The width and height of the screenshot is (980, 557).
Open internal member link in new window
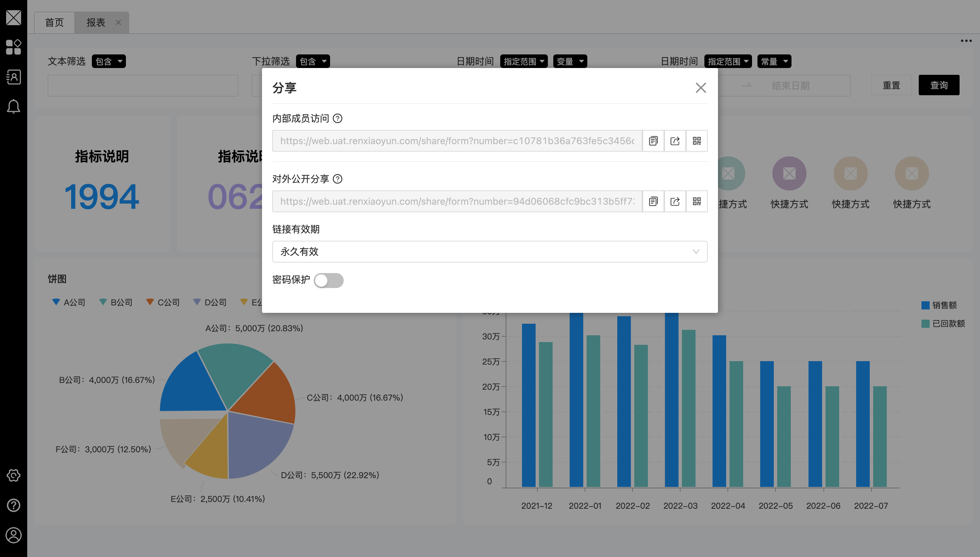click(x=675, y=141)
